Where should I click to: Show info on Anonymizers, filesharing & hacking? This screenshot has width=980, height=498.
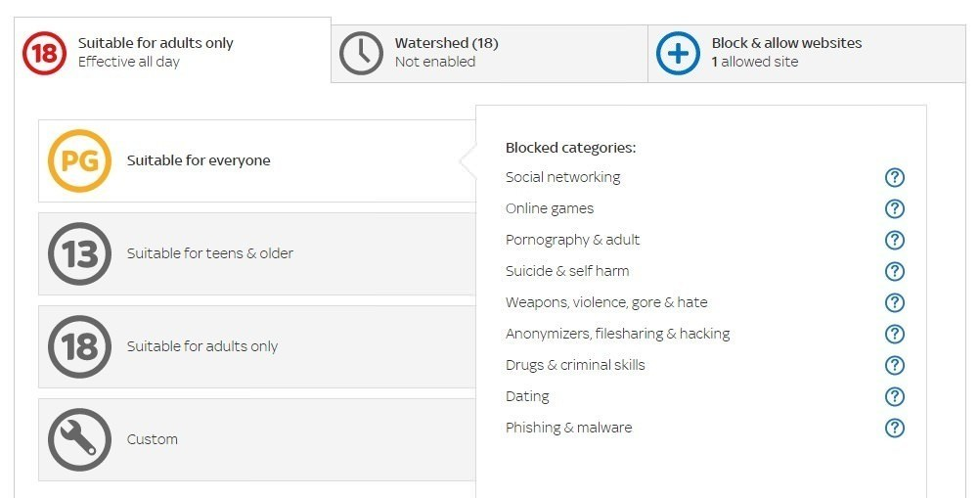[894, 334]
